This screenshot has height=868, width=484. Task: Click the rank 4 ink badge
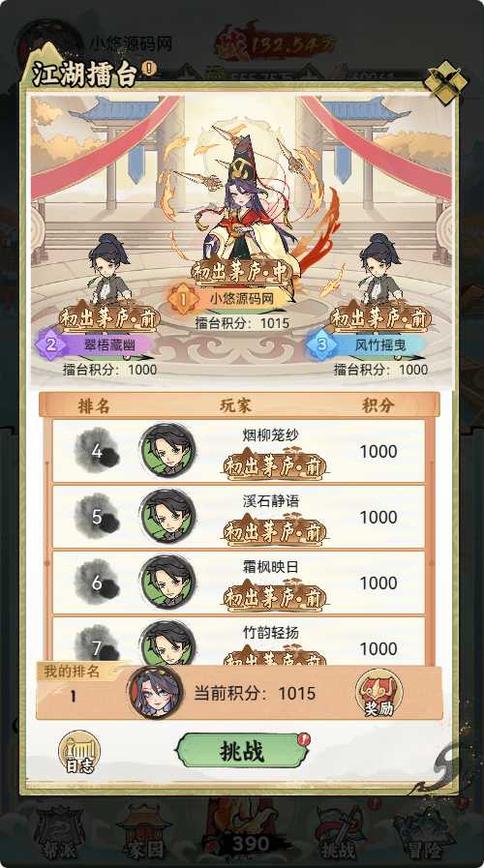(x=97, y=451)
